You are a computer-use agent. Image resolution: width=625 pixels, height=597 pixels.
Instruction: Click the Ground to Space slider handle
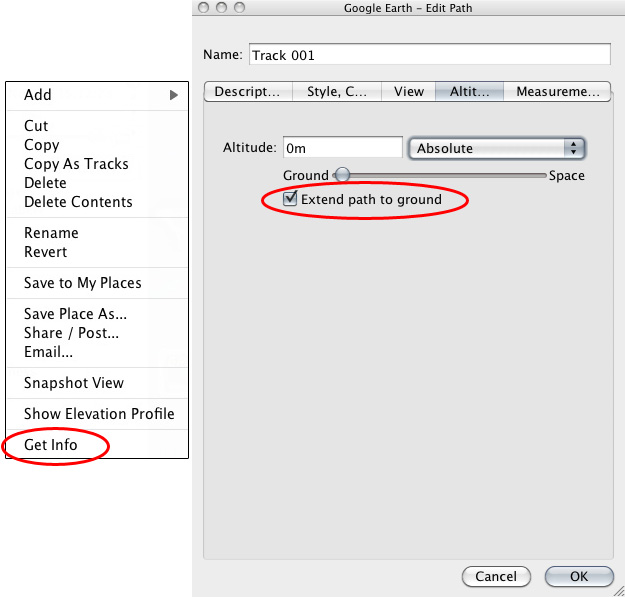click(x=342, y=175)
